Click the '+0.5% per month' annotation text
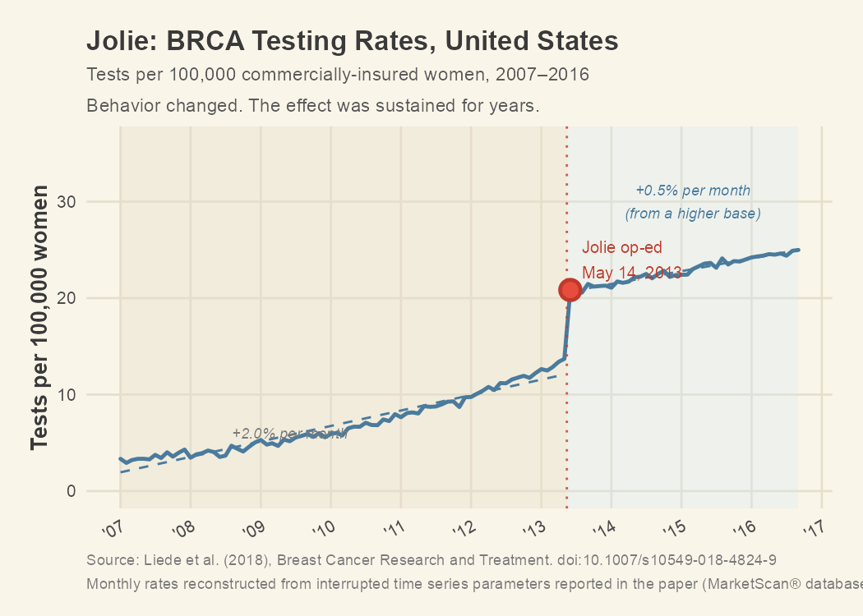Screen dimensions: 863x616 pos(692,191)
